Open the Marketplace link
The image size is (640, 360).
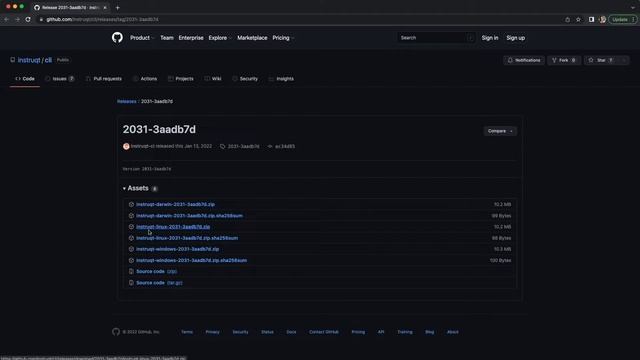[x=252, y=38]
